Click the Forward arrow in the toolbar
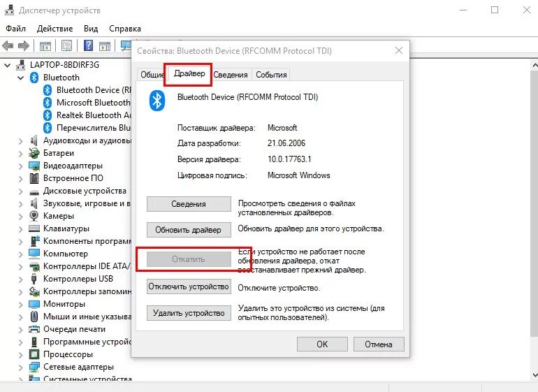Screen dimensions: 538x392 click(x=23, y=45)
